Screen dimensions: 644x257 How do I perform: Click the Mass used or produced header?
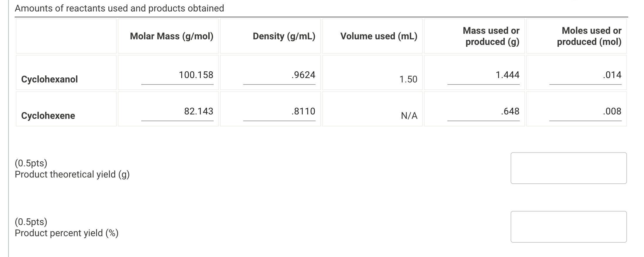(x=491, y=36)
